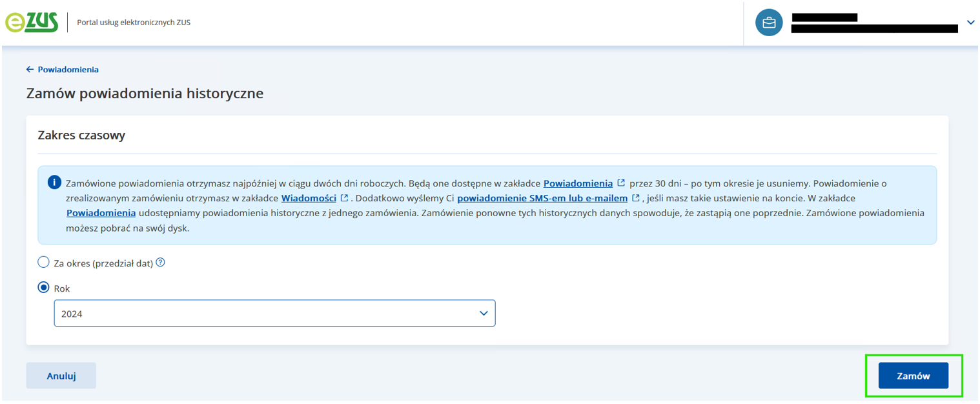Expand the account menu chevron in the header
Image resolution: width=980 pixels, height=404 pixels.
click(x=971, y=23)
